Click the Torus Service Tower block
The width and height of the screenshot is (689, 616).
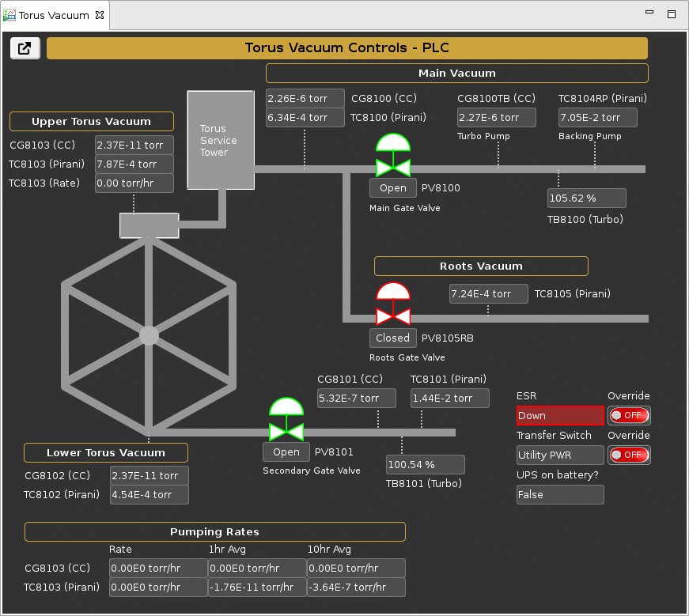coord(221,140)
